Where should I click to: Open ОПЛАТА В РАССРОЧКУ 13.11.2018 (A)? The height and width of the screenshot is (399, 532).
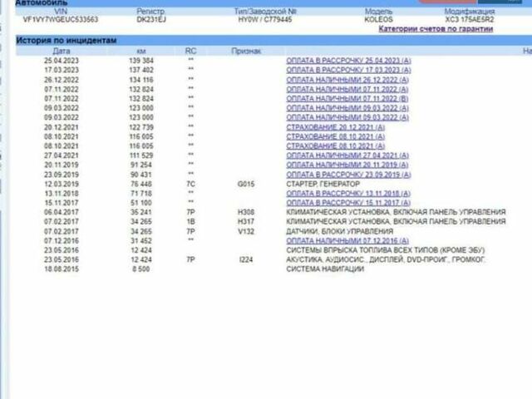click(x=347, y=193)
